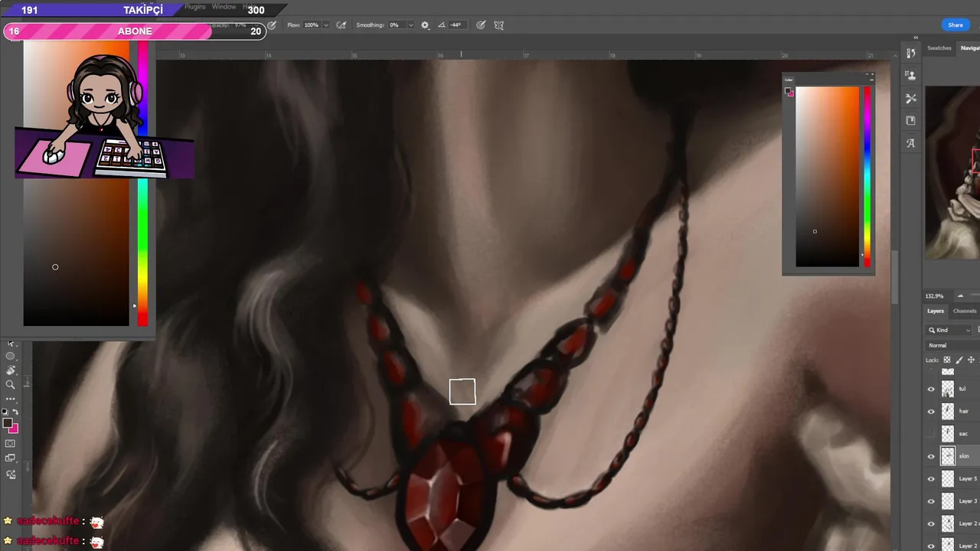The image size is (980, 551).
Task: Open the Smoothing percentage dropdown
Action: coord(410,25)
